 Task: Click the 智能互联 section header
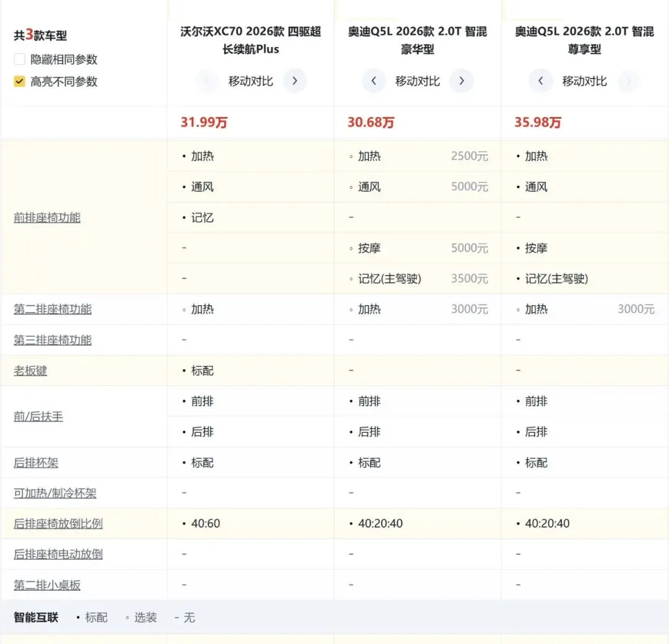pyautogui.click(x=36, y=617)
